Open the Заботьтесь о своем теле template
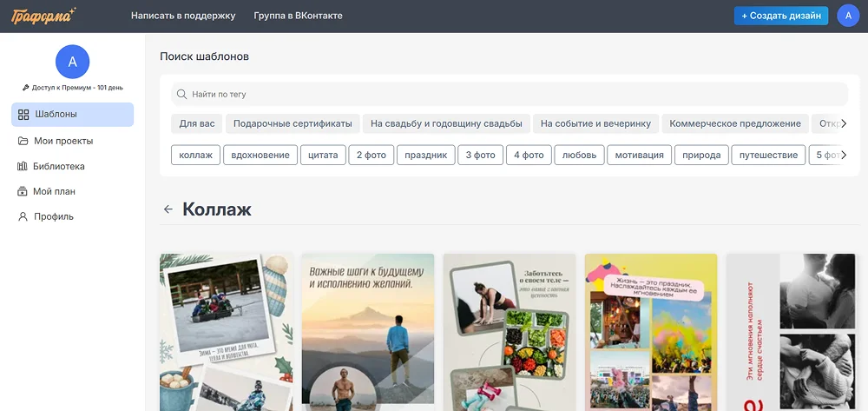 pos(510,332)
